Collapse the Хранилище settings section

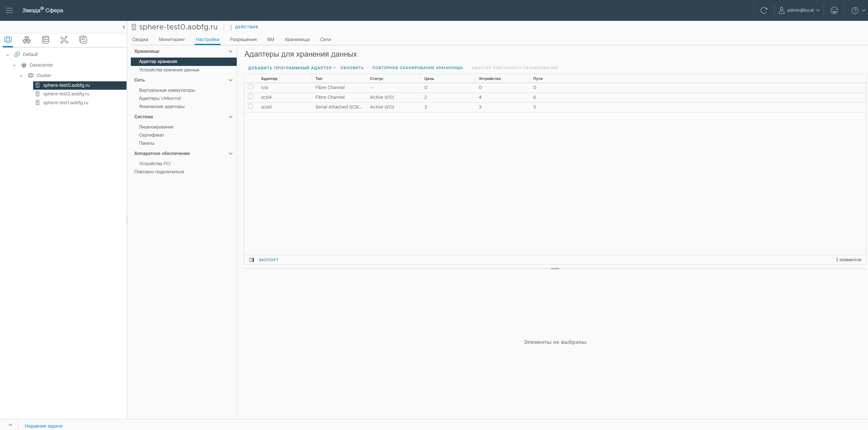coord(230,51)
